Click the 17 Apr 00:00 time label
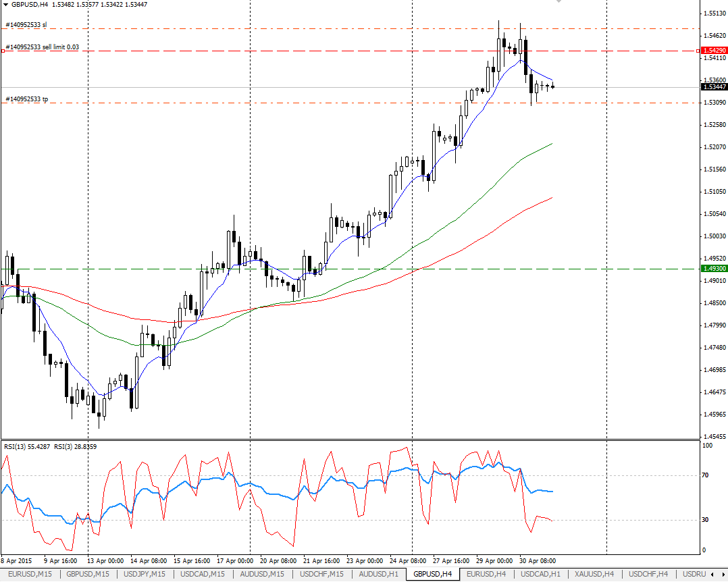728x582 pixels. 235,560
